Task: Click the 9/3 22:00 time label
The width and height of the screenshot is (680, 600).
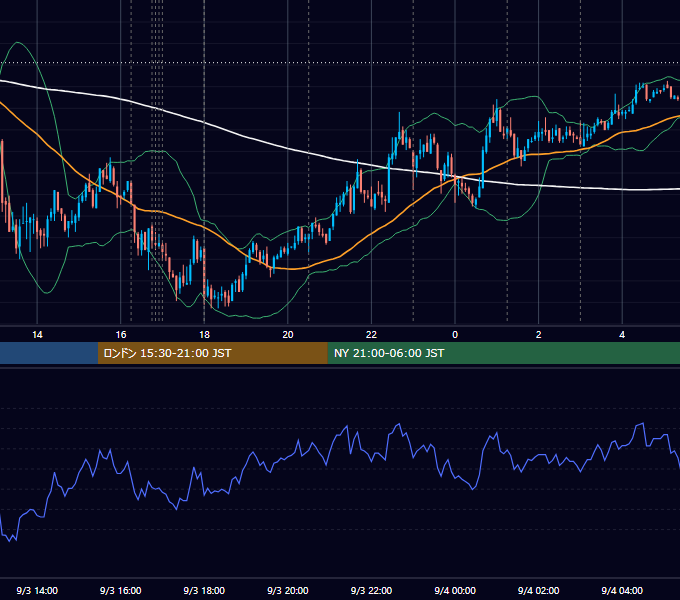Action: 371,590
